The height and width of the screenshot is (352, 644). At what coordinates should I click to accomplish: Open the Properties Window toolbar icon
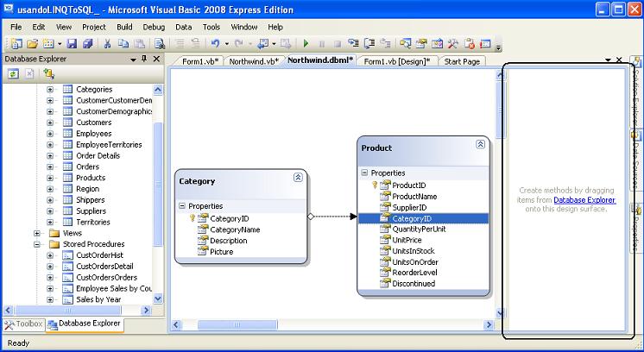pyautogui.click(x=421, y=43)
